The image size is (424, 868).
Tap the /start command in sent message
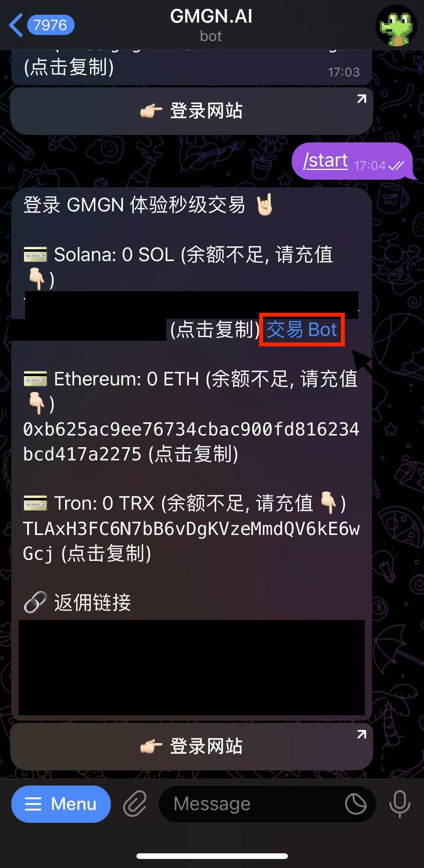point(326,160)
